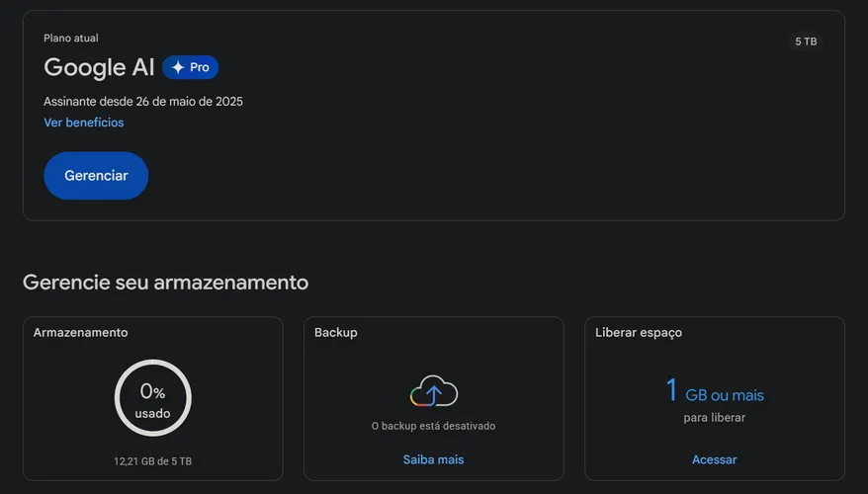Open the Acessar link to free space
Image resolution: width=868 pixels, height=494 pixels.
click(x=714, y=459)
